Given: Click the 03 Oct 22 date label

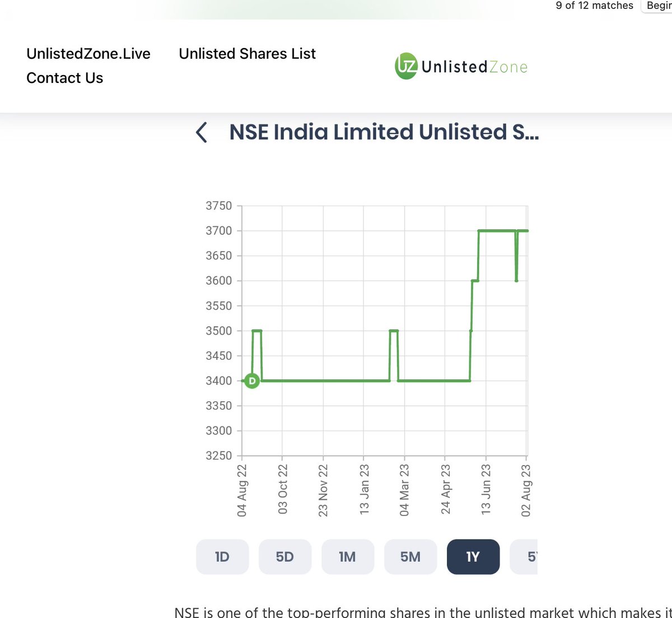Looking at the screenshot, I should pyautogui.click(x=283, y=489).
